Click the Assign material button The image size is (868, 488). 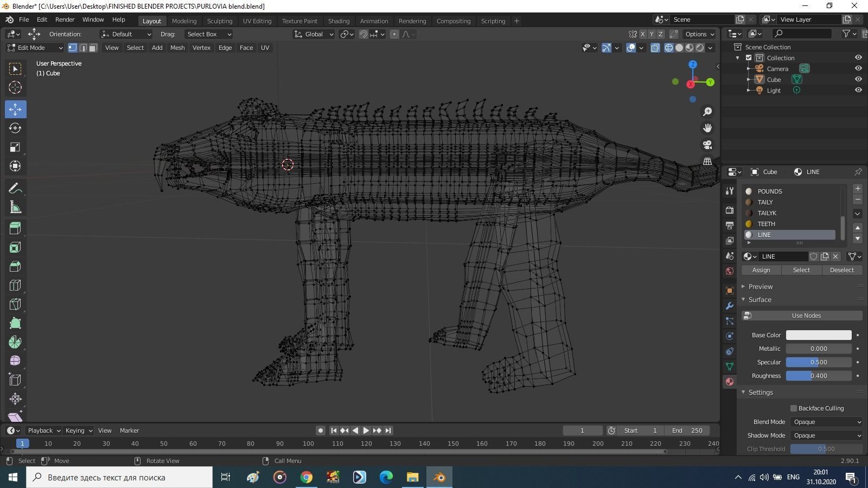[x=761, y=270]
